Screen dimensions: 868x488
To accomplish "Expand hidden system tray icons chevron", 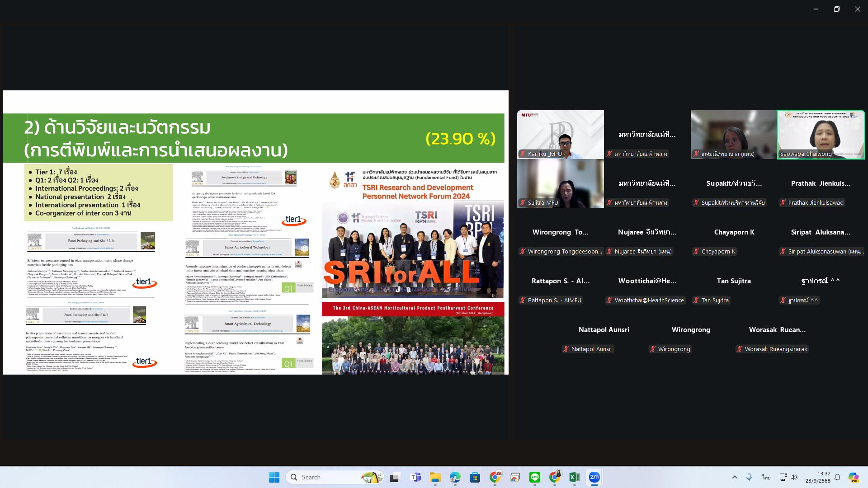I will tap(734, 477).
